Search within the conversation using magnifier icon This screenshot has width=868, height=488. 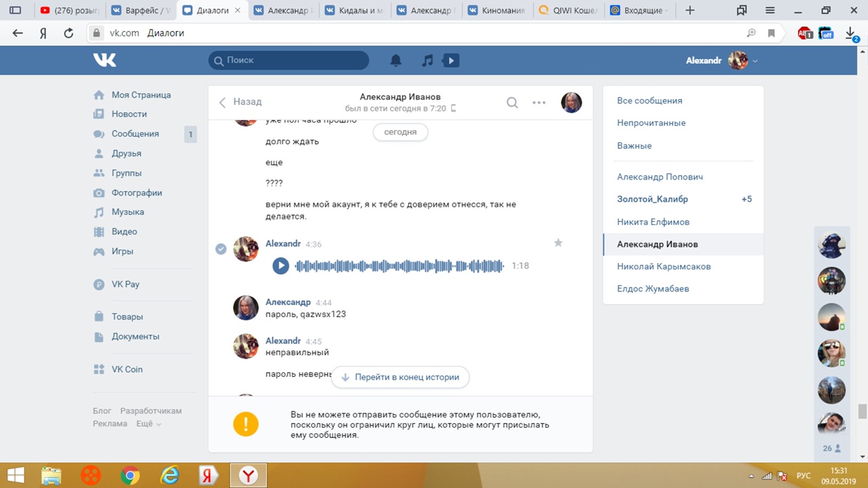pyautogui.click(x=512, y=102)
